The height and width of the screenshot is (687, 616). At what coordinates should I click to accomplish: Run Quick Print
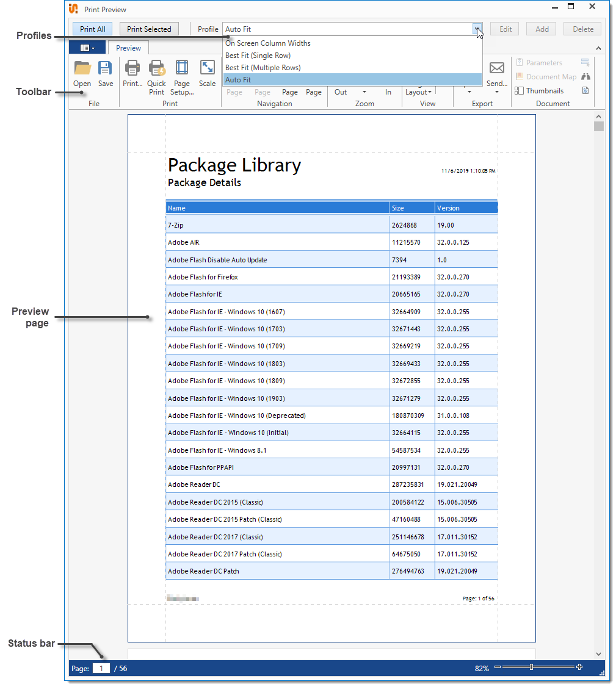pyautogui.click(x=157, y=68)
